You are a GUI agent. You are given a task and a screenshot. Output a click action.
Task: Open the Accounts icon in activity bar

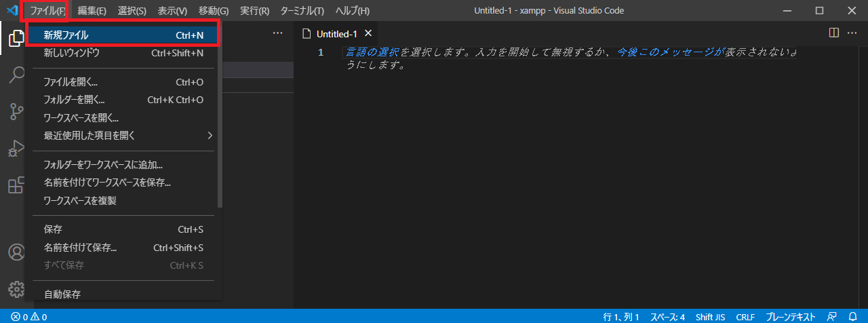click(x=16, y=252)
